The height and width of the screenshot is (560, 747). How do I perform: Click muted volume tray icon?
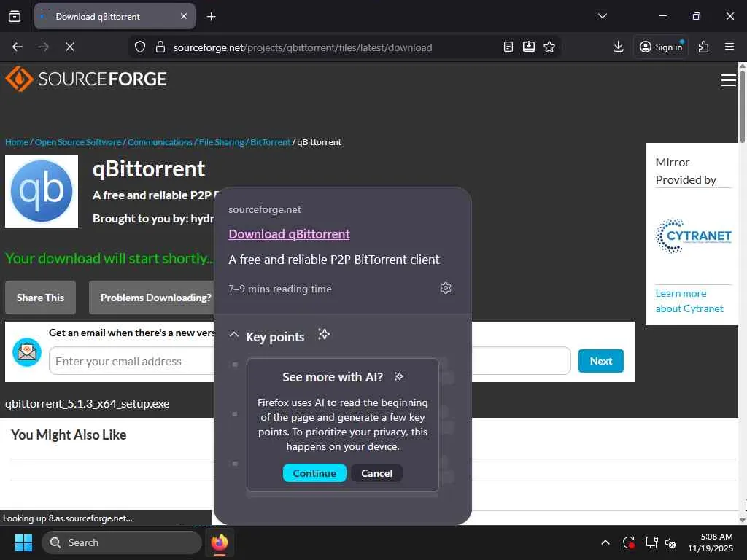671,542
